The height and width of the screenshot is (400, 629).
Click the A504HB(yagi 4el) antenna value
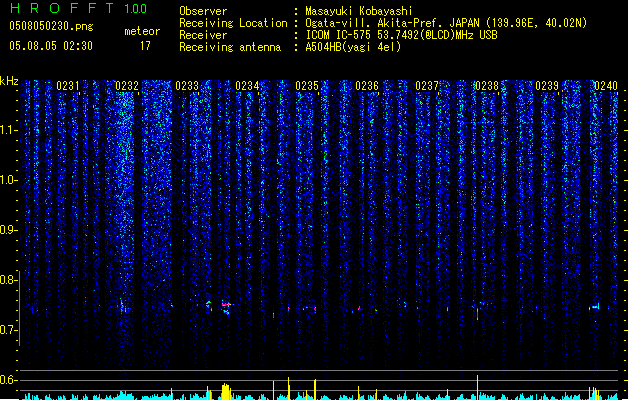(x=353, y=47)
